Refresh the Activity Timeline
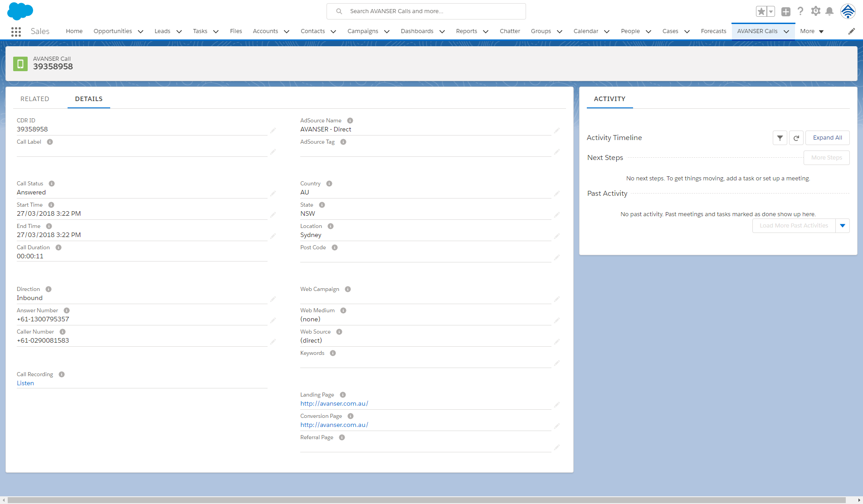This screenshot has width=863, height=504. (796, 137)
